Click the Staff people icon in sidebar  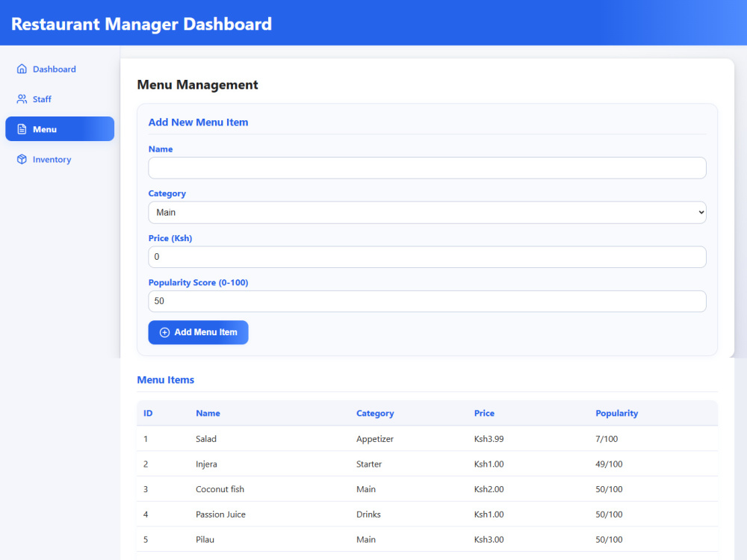[22, 99]
